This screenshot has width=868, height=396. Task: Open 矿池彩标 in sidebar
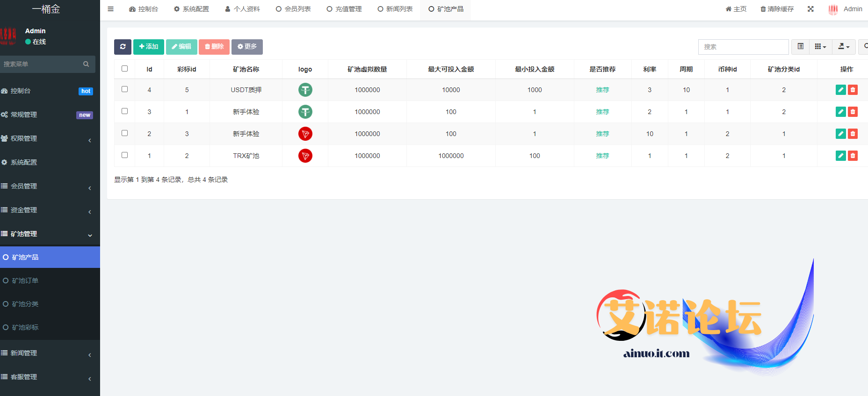[x=50, y=327]
